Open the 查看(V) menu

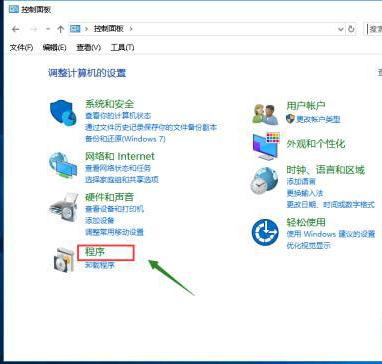click(x=88, y=48)
